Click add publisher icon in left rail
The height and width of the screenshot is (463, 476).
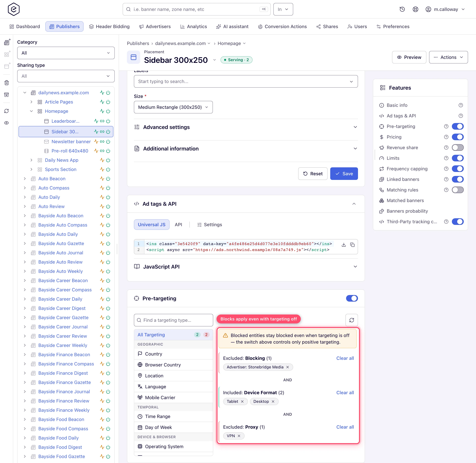pyautogui.click(x=7, y=42)
